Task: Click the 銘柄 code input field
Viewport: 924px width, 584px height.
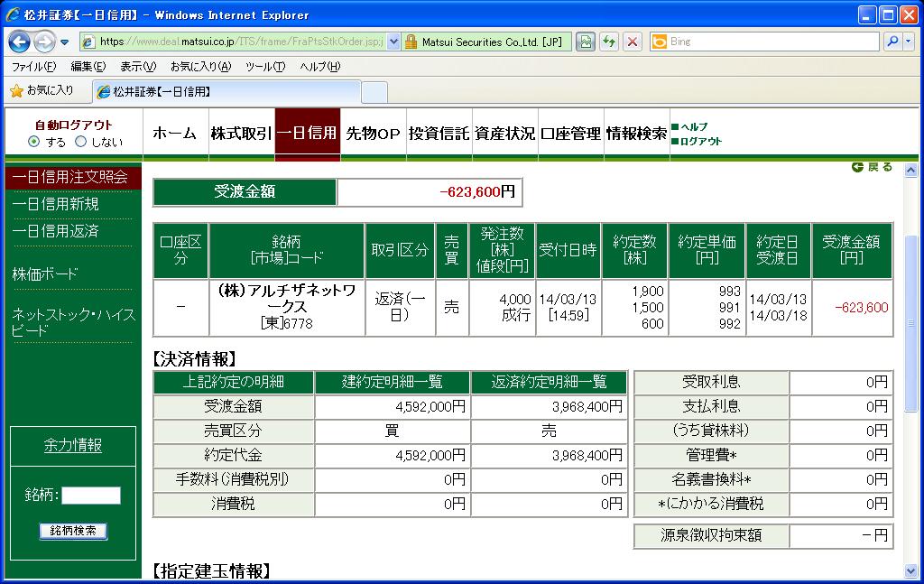Action: click(90, 495)
